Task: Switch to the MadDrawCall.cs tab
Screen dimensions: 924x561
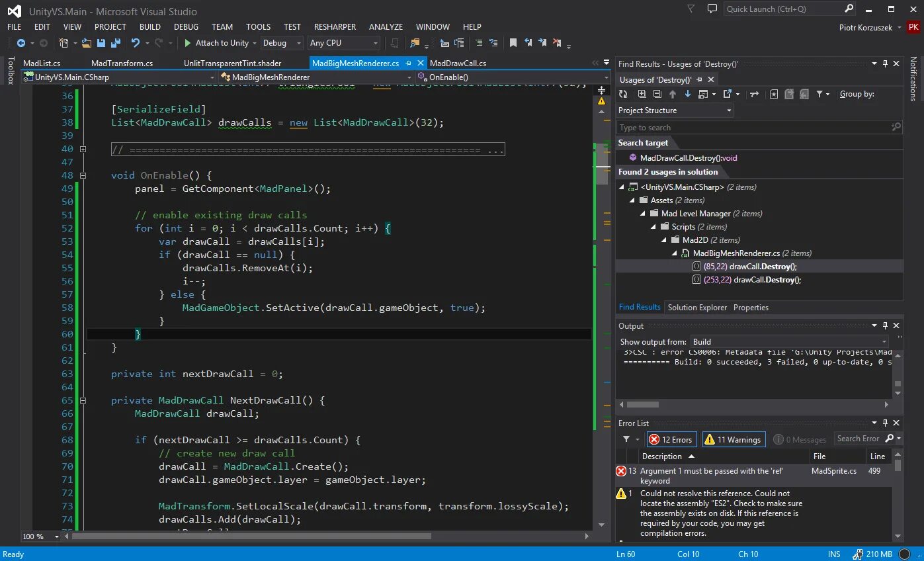Action: coord(458,64)
